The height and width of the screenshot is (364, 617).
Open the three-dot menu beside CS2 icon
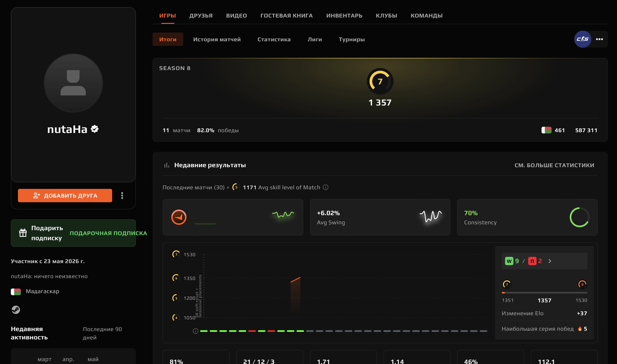point(599,39)
